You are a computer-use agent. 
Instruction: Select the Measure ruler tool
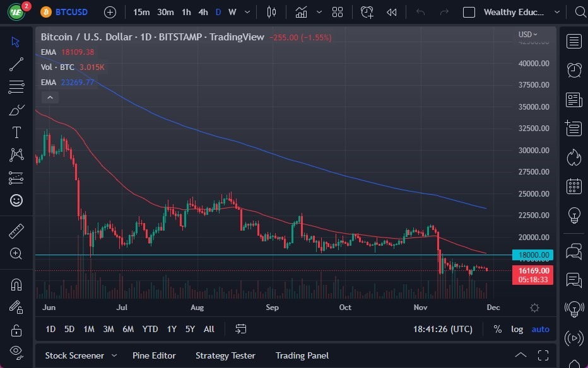click(16, 231)
